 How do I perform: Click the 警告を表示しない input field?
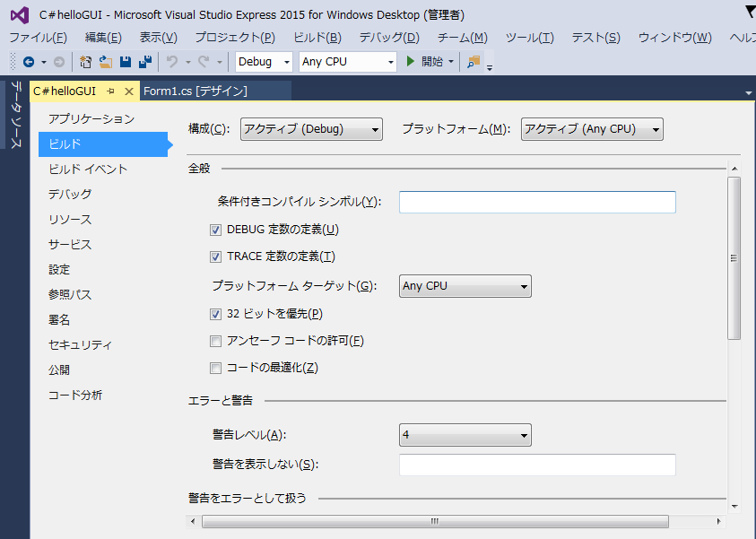click(537, 465)
